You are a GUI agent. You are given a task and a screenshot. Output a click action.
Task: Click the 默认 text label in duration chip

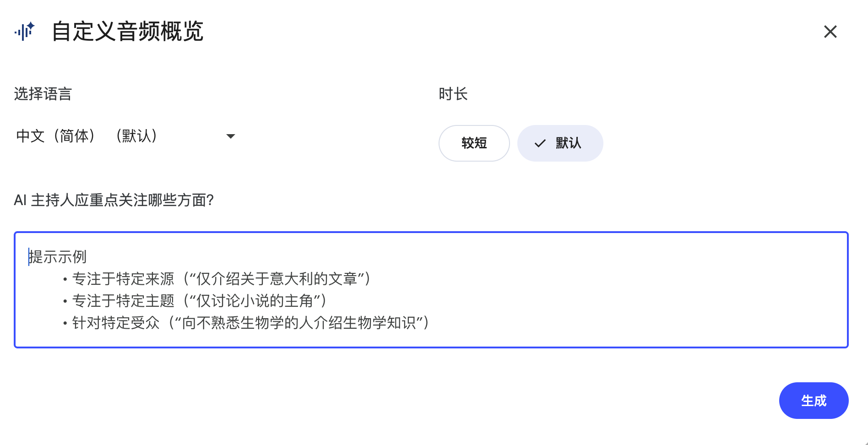(568, 143)
